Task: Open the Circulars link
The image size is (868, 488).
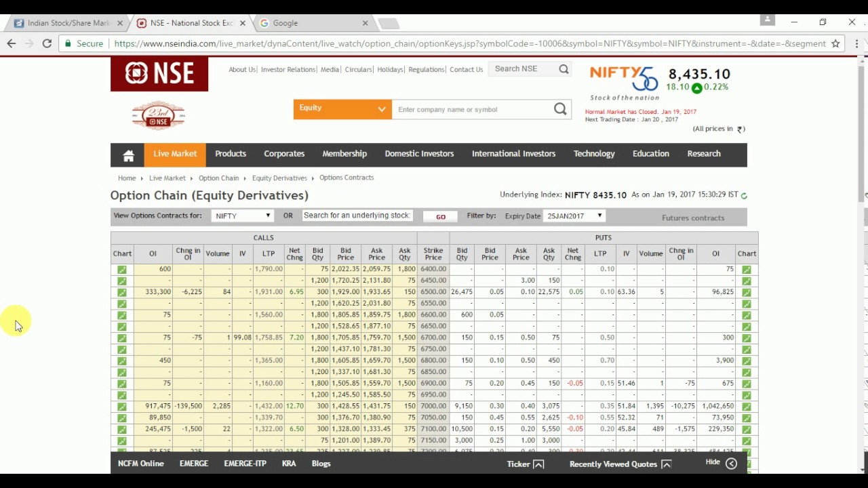Action: 358,69
